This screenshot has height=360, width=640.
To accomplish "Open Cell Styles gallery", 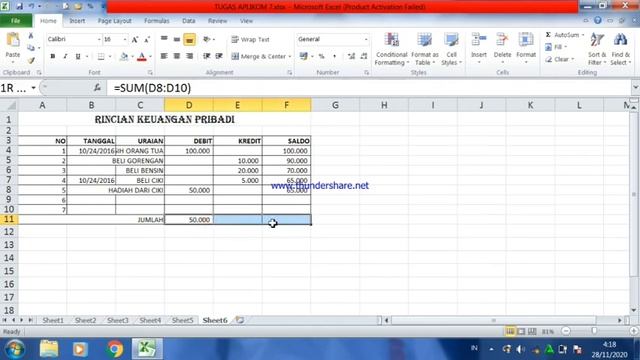I will (451, 49).
